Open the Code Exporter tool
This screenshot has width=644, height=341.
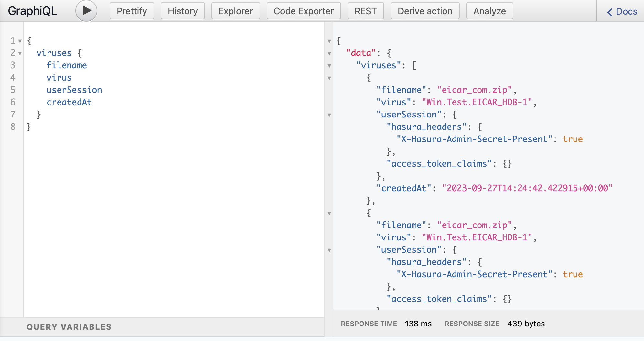click(303, 11)
